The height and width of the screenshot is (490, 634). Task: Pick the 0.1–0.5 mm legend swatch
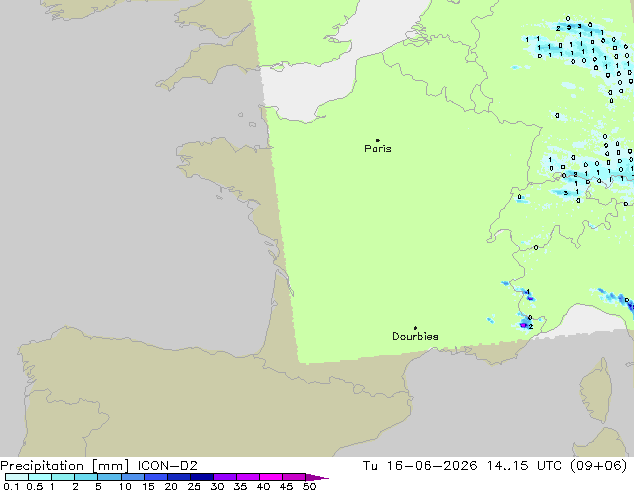click(17, 477)
